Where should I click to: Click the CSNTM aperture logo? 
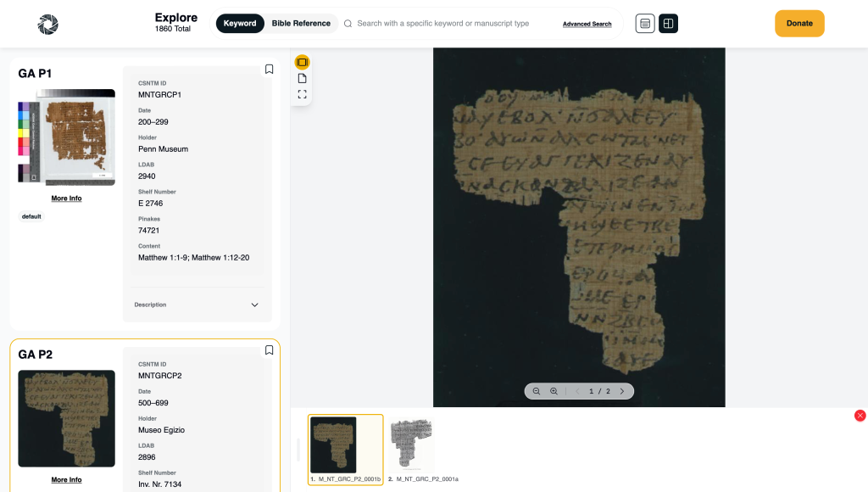click(x=48, y=24)
